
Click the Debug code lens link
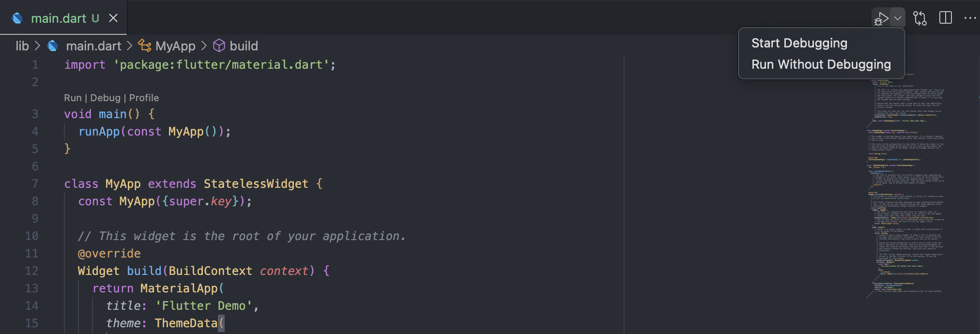pyautogui.click(x=105, y=98)
